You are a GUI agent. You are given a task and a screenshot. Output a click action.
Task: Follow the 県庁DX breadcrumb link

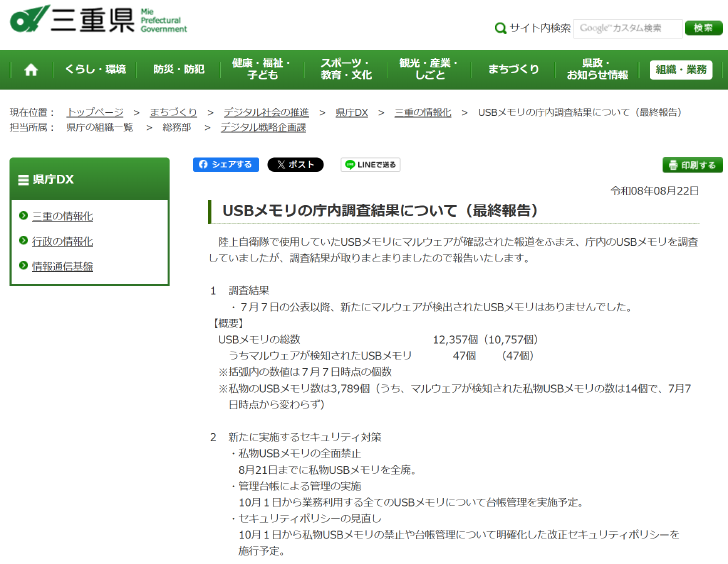point(351,112)
